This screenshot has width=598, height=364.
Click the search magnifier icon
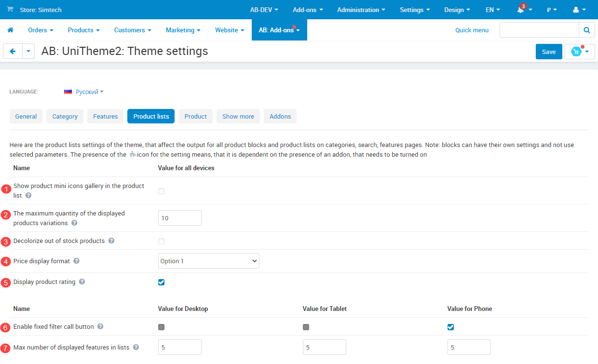(x=586, y=30)
